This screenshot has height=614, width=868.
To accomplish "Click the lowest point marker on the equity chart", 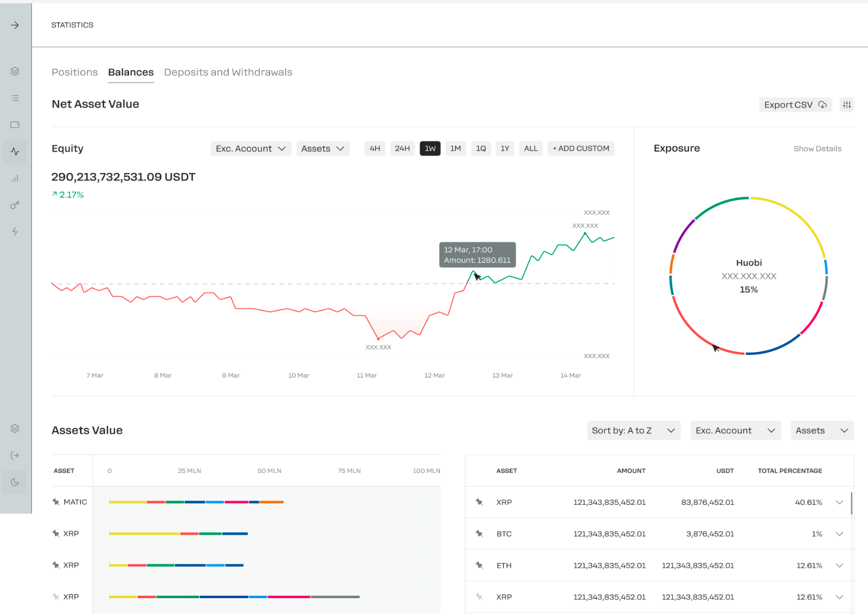I will [378, 338].
